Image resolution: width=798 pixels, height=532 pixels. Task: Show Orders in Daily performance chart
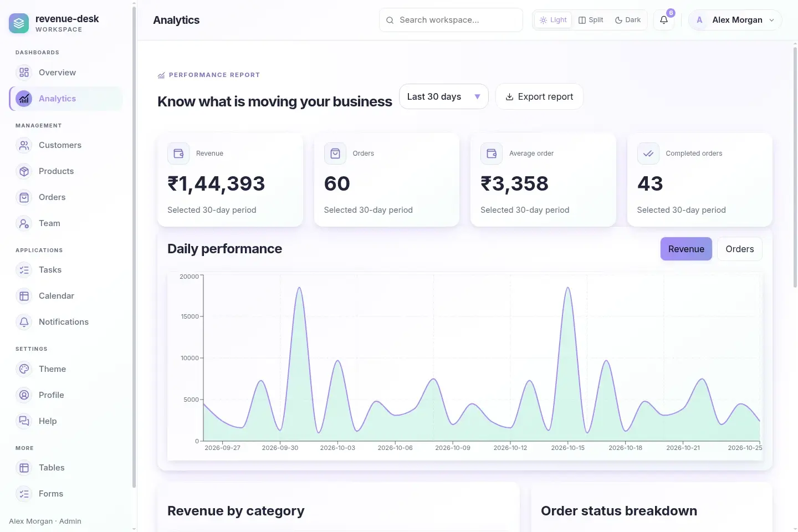[740, 249]
